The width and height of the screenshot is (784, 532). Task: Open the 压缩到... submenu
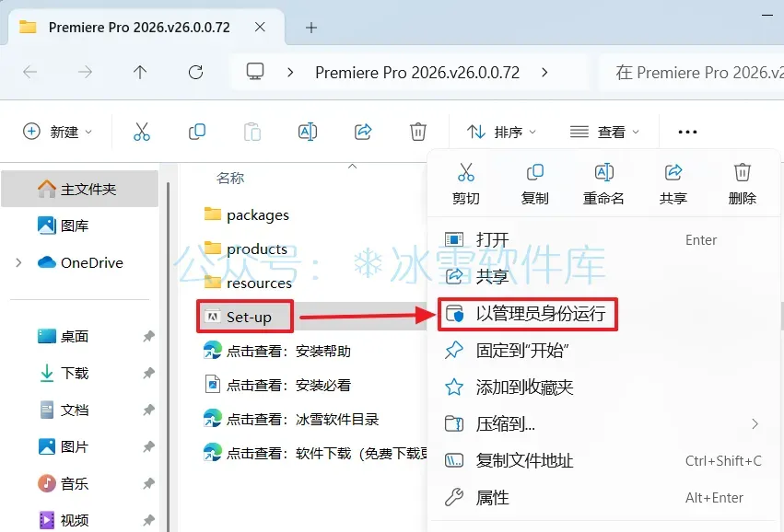coord(603,424)
